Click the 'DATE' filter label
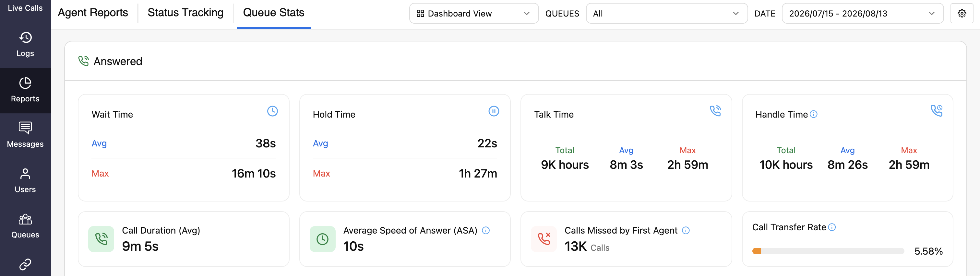 click(765, 14)
